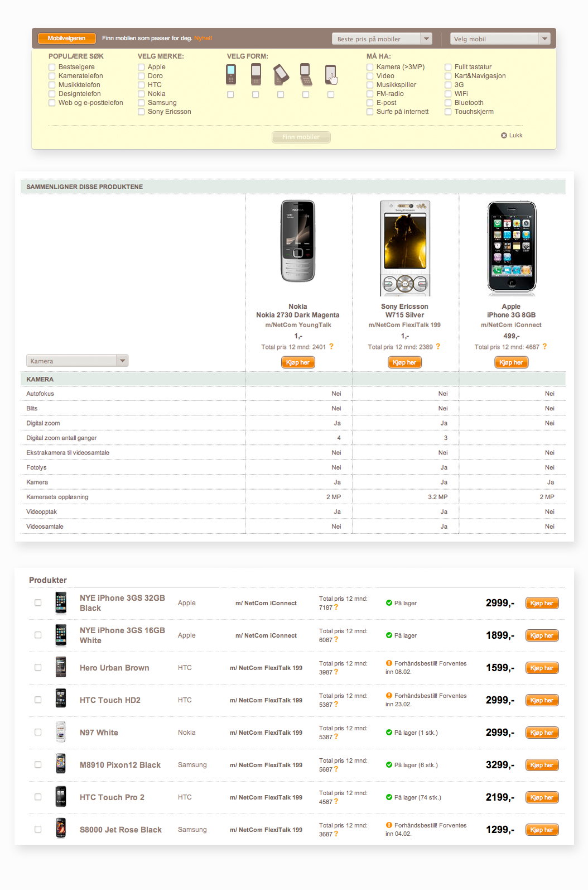This screenshot has height=890, width=588.
Task: Click Kameraets oppløsning row label
Action: pyautogui.click(x=57, y=497)
